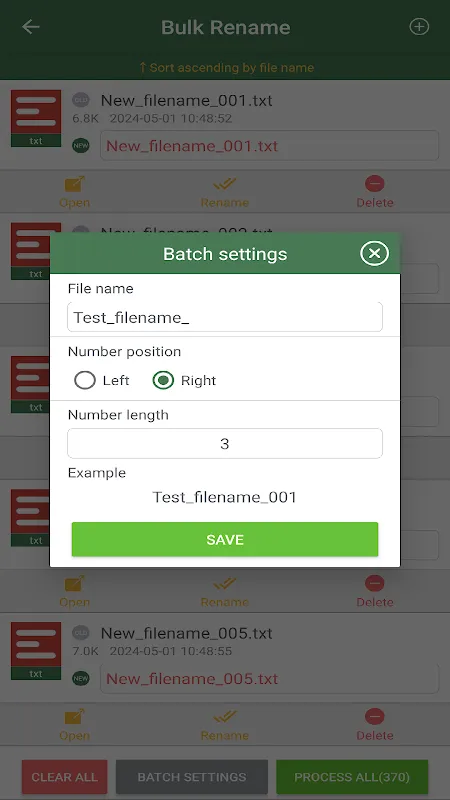Click the CLEAR ALL button

pos(64,777)
